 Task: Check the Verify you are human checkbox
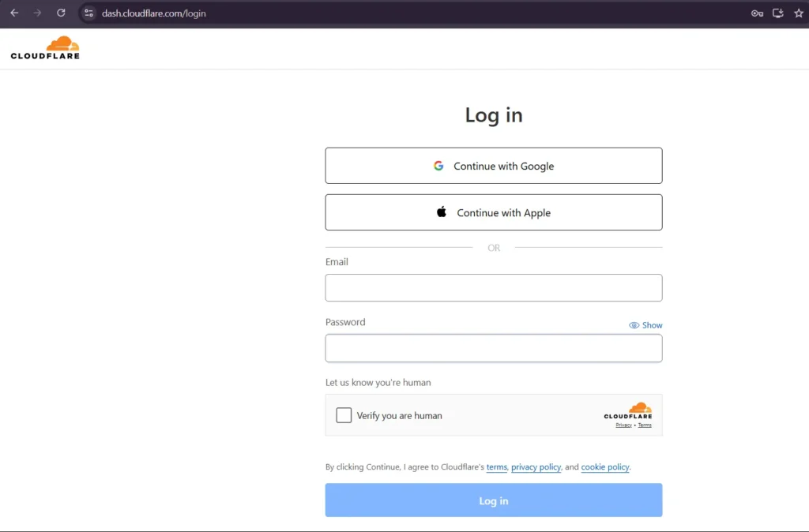point(344,414)
